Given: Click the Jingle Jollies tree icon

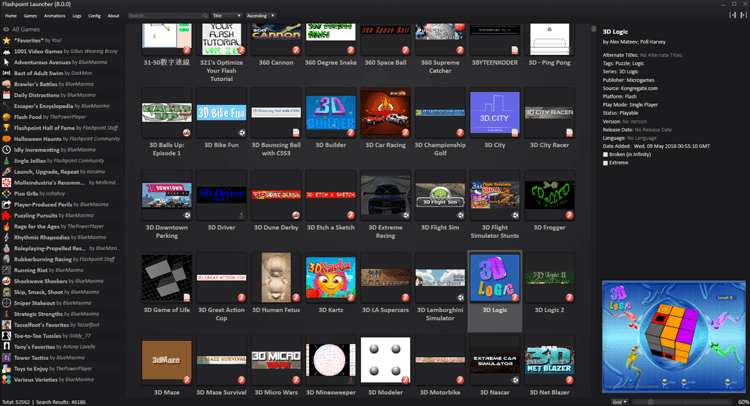Looking at the screenshot, I should pyautogui.click(x=6, y=161).
